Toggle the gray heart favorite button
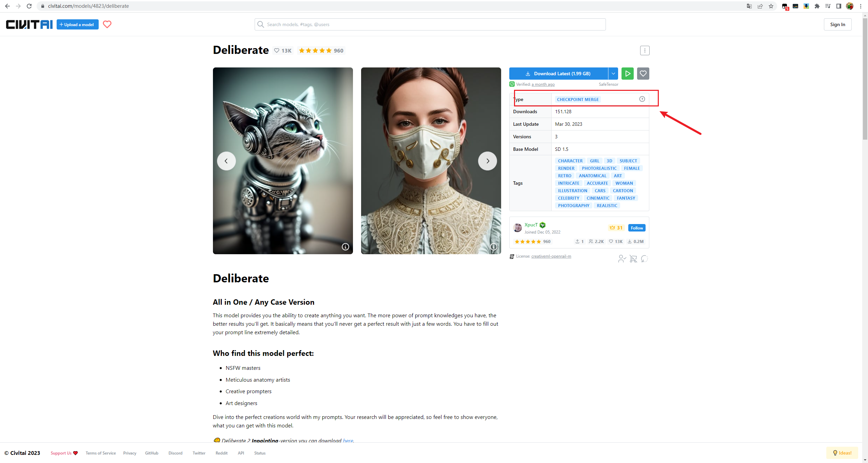Image resolution: width=868 pixels, height=463 pixels. click(643, 74)
